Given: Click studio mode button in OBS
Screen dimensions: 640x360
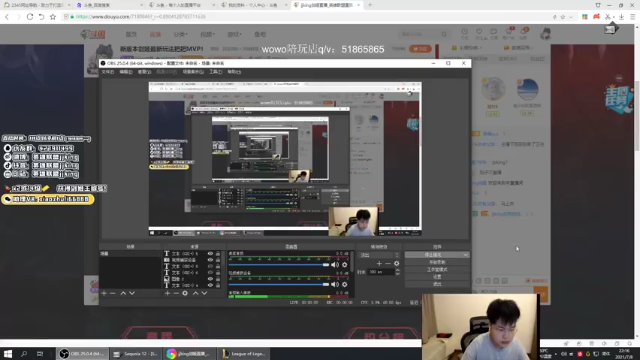Looking at the screenshot, I should (x=437, y=269).
